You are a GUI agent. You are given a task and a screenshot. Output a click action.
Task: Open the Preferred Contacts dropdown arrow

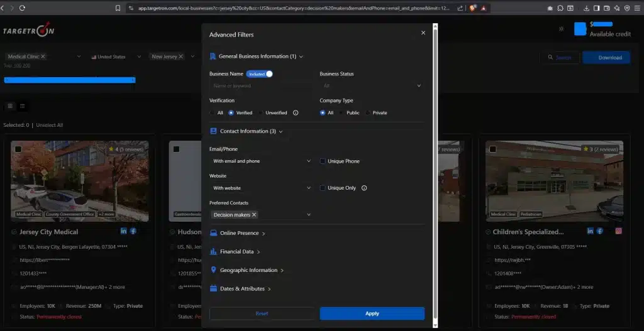coord(308,215)
